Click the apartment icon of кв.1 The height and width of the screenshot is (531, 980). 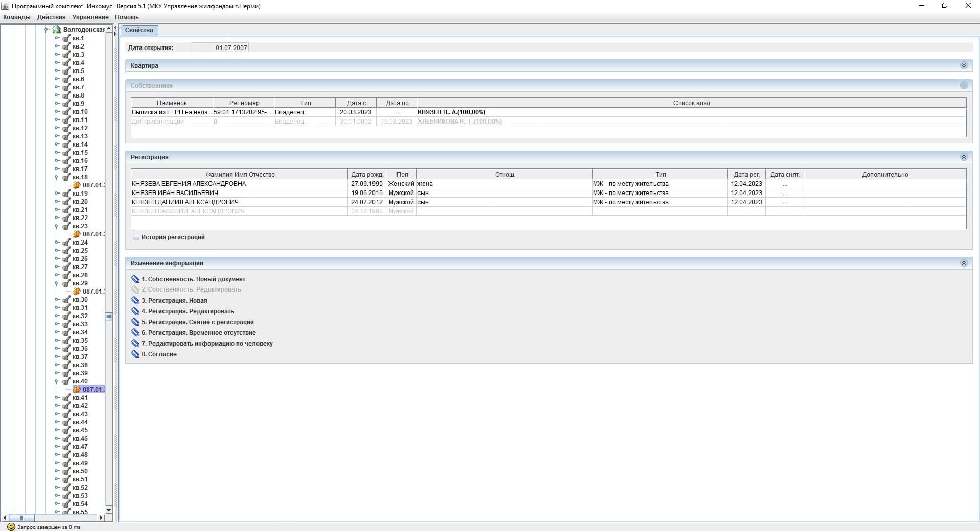coord(66,38)
